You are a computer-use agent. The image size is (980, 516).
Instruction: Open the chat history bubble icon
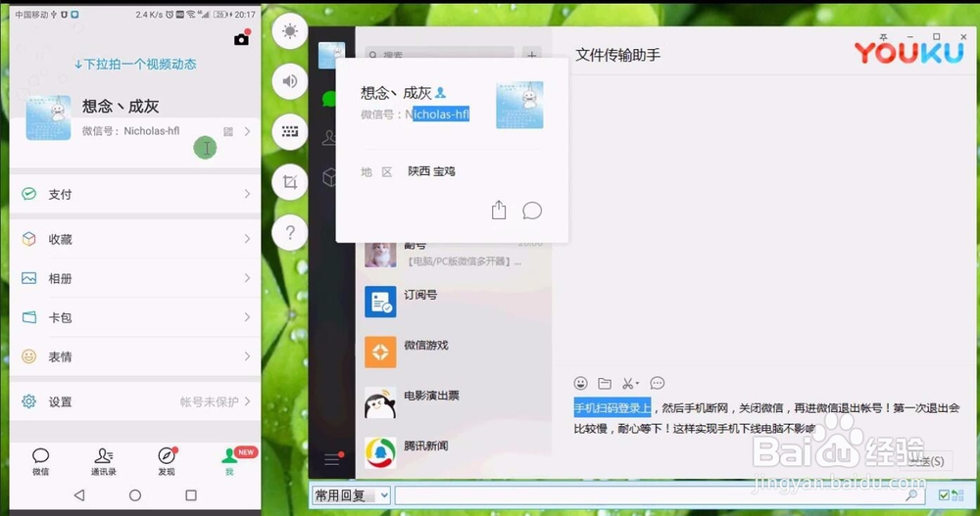658,383
